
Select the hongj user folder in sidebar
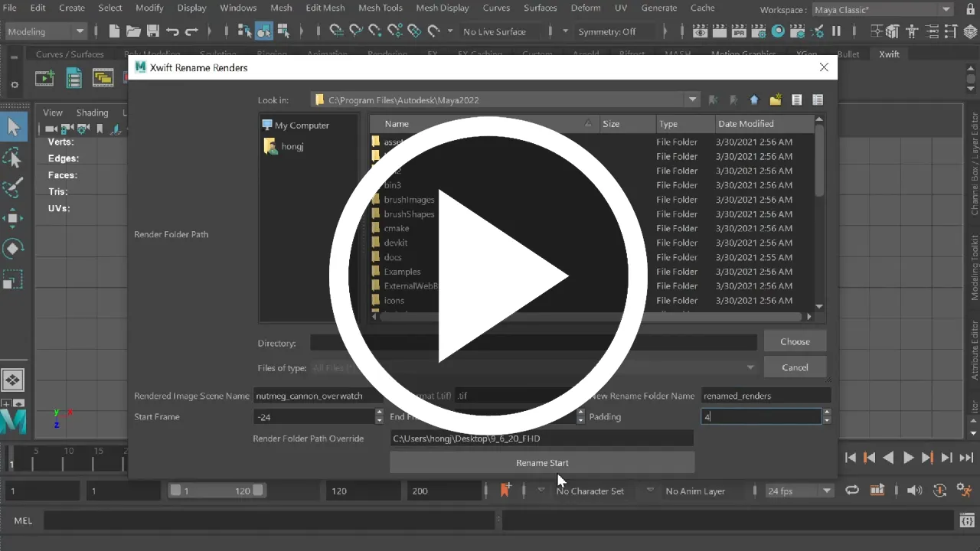click(x=283, y=146)
